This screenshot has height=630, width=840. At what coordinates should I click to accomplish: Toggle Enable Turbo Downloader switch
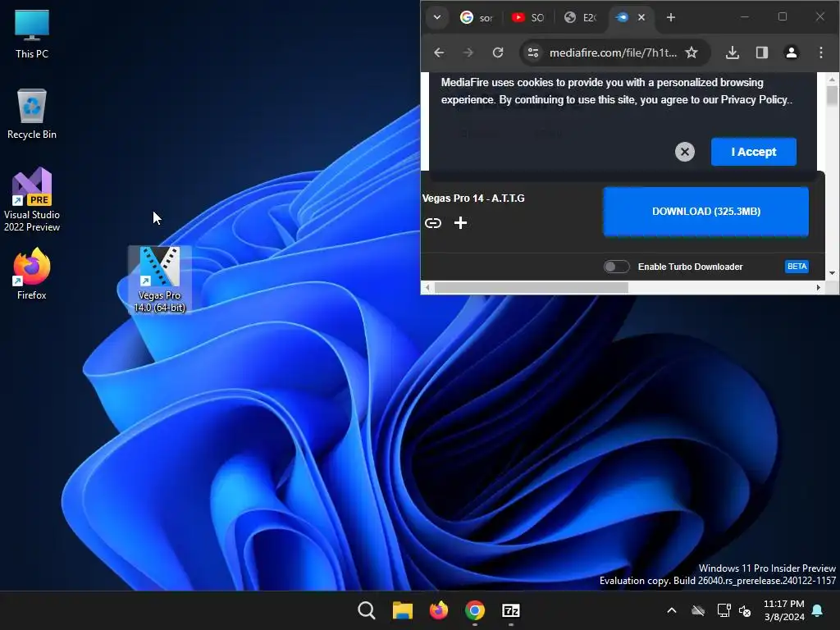(x=617, y=267)
